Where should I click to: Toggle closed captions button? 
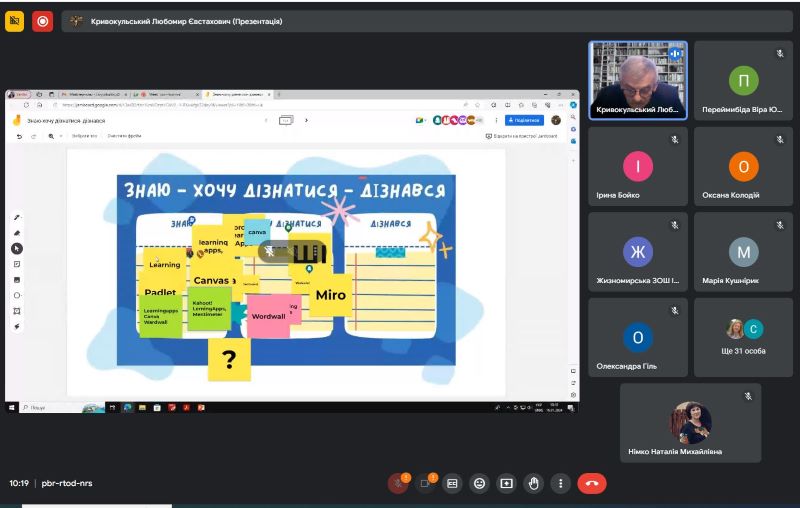pos(452,483)
